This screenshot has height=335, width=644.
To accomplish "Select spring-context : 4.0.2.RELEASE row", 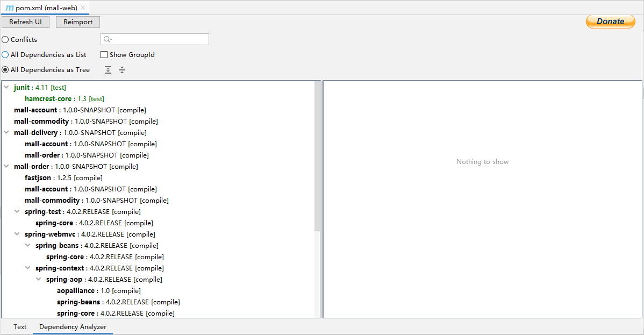I will (x=99, y=268).
